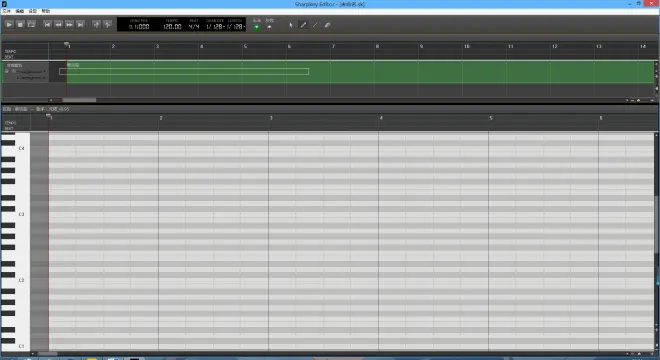The image size is (660, 360).
Task: Click the track-view horizontal zoom slider handle
Action: pos(639,100)
